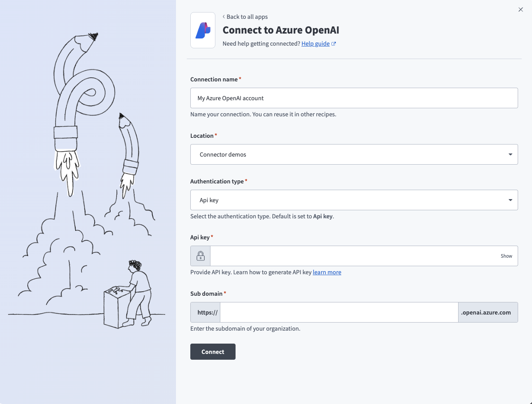Click the 'learn more' link under Api key
This screenshot has height=404, width=532.
[327, 272]
